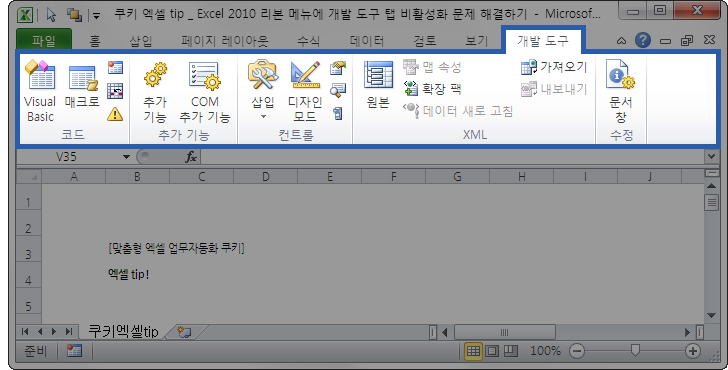Click XML 내보내기 (Export)
This screenshot has width=728, height=370.
coord(554,89)
